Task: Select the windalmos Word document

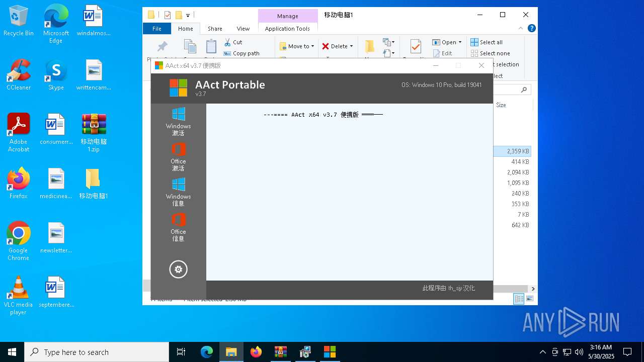Action: pos(94,22)
